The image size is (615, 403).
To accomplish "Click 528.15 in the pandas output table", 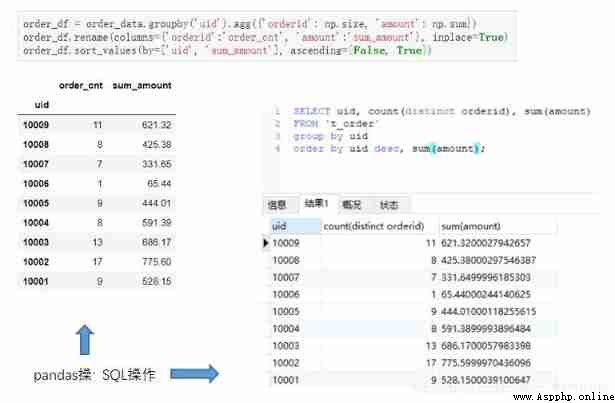I will pyautogui.click(x=156, y=281).
